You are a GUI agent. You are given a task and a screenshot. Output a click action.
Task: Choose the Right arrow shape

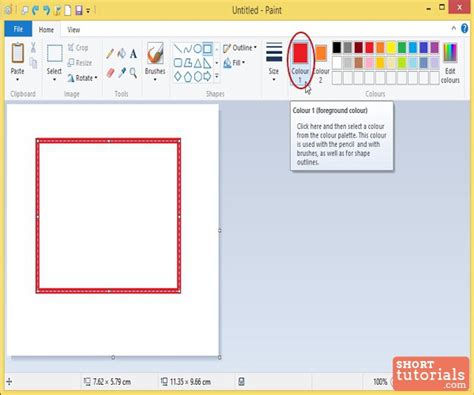[207, 76]
